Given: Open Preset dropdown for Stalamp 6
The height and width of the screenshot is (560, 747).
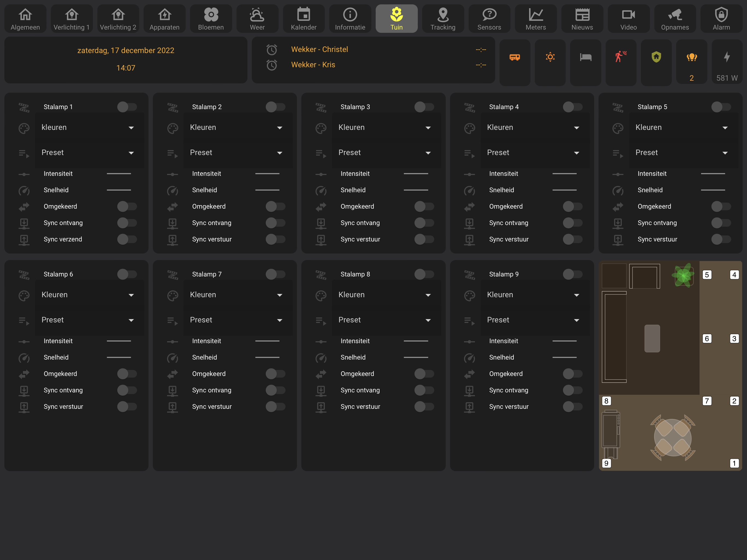Looking at the screenshot, I should point(89,320).
